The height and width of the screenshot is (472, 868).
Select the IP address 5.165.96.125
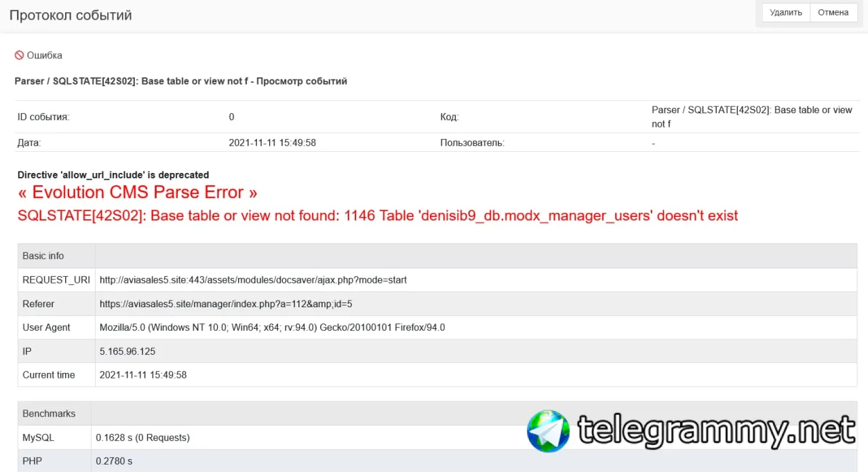click(x=127, y=351)
